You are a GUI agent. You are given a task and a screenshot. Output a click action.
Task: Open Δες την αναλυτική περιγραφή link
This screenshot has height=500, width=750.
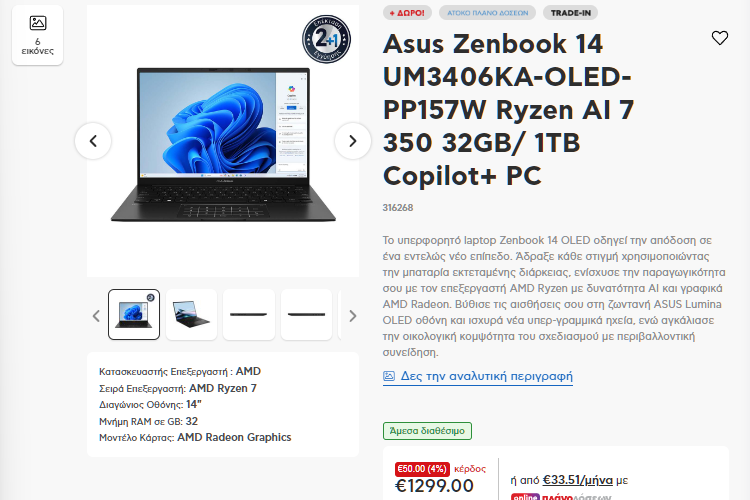pyautogui.click(x=486, y=376)
